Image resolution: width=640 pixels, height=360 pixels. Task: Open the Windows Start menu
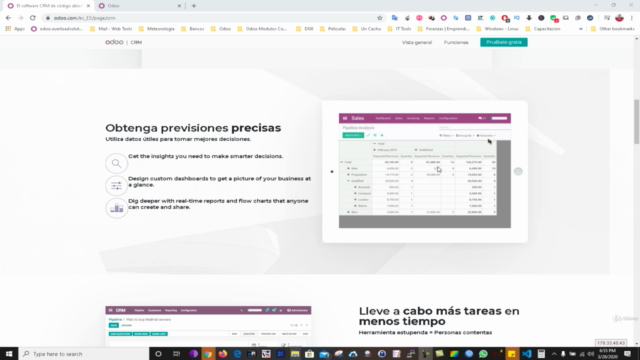pyautogui.click(x=9, y=354)
